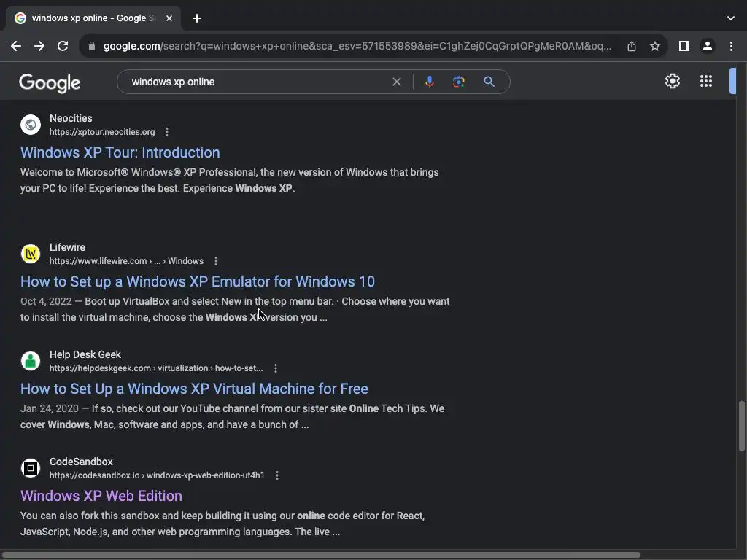Go forward to the next page
This screenshot has width=747, height=560.
(x=39, y=46)
